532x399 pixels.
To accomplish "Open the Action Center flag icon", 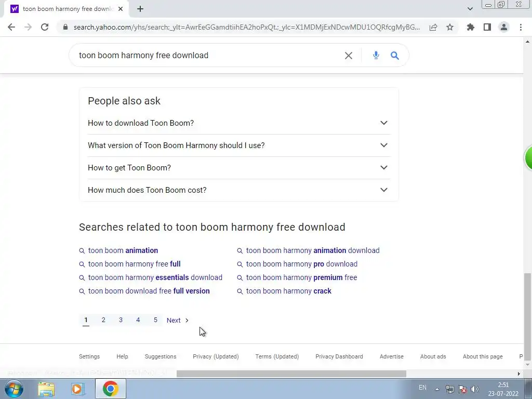I will pos(462,389).
